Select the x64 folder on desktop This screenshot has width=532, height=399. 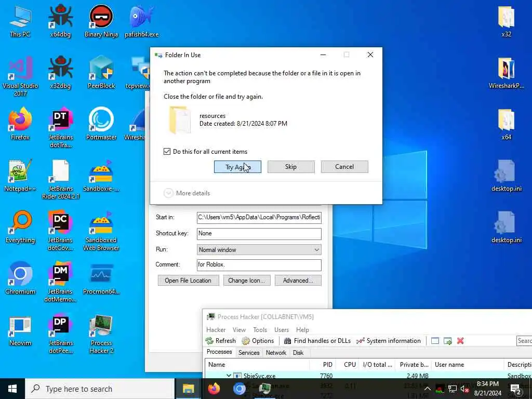[x=506, y=124]
